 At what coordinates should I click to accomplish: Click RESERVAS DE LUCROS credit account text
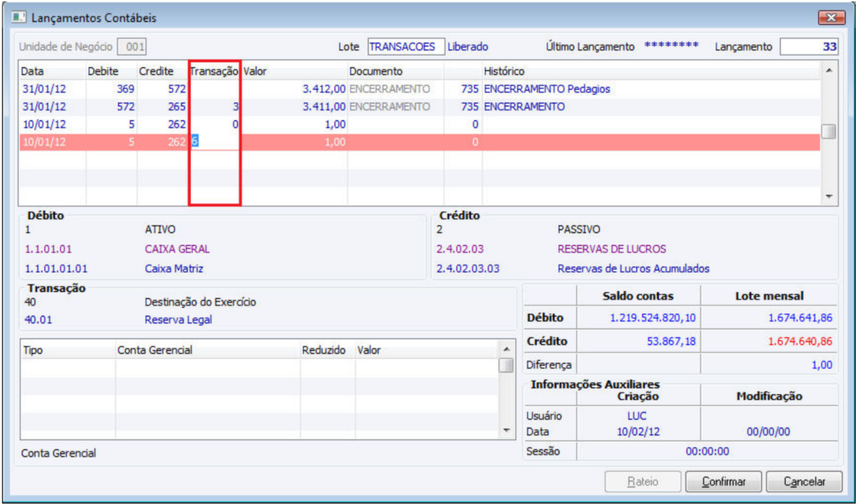pyautogui.click(x=612, y=249)
